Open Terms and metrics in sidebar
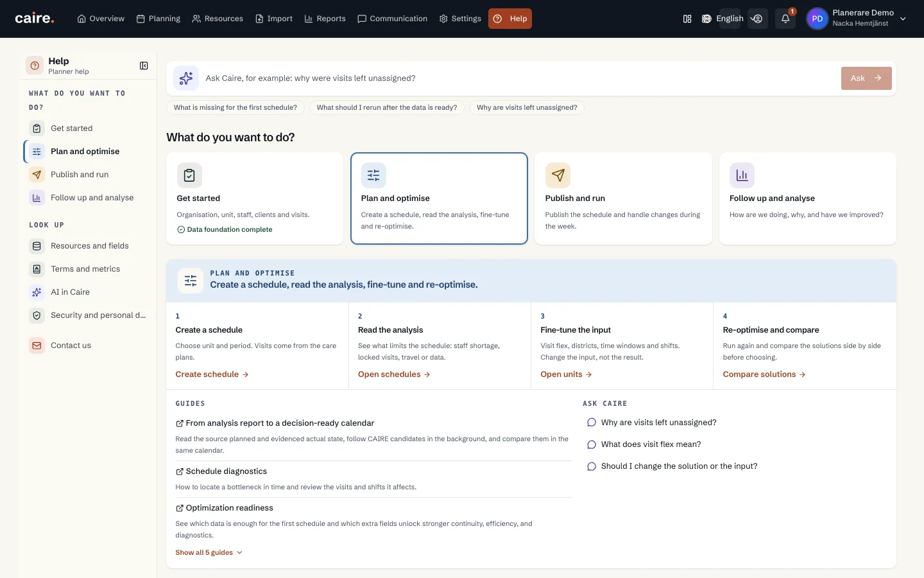The width and height of the screenshot is (924, 578). [x=89, y=269]
